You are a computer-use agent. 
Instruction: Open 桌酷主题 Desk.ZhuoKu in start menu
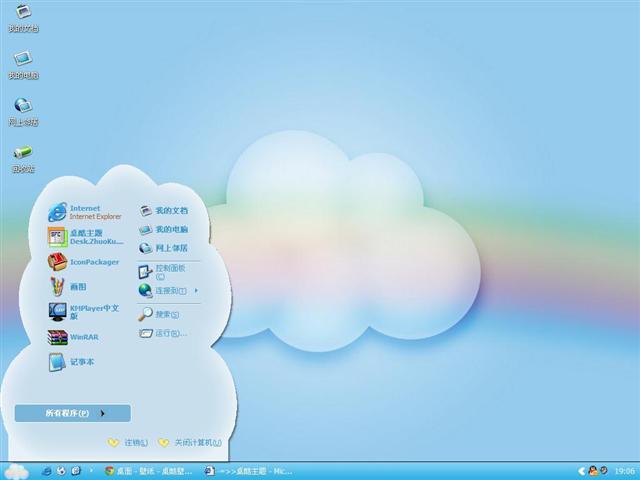click(x=85, y=237)
